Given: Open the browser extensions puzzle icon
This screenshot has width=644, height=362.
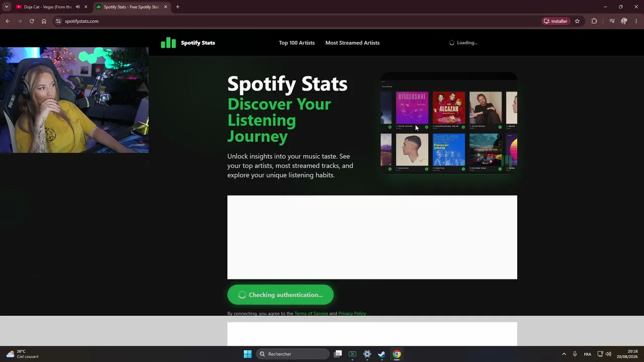Looking at the screenshot, I should pos(594,21).
